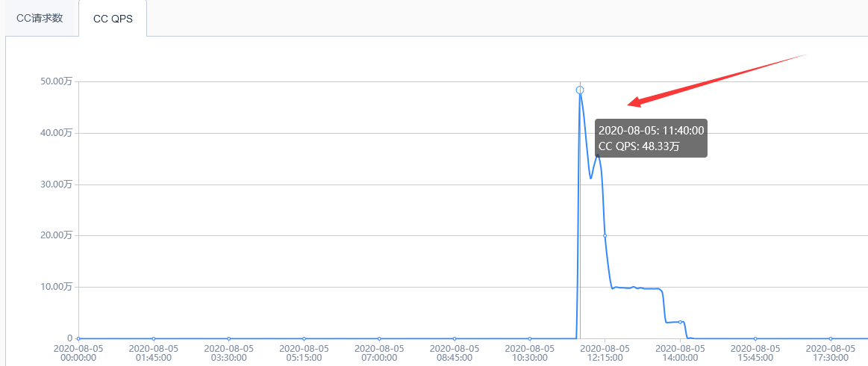Click the data point marker at 10:30:00
Viewport: 868px width, 366px height.
[x=529, y=338]
